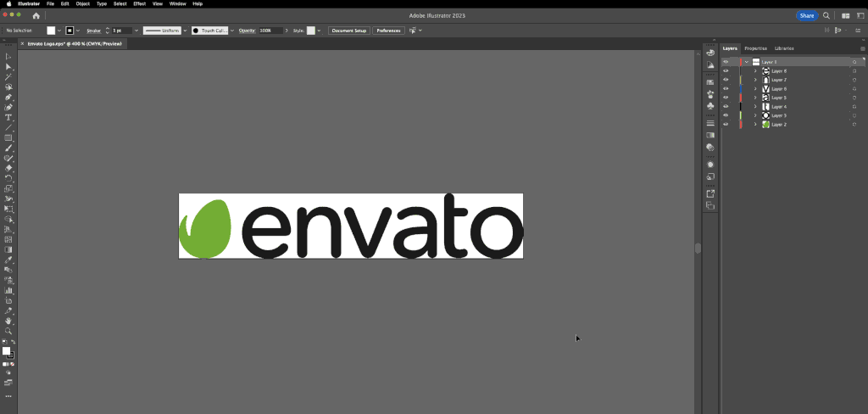This screenshot has width=868, height=414.
Task: Open the Symbols panel club icon
Action: [x=710, y=106]
